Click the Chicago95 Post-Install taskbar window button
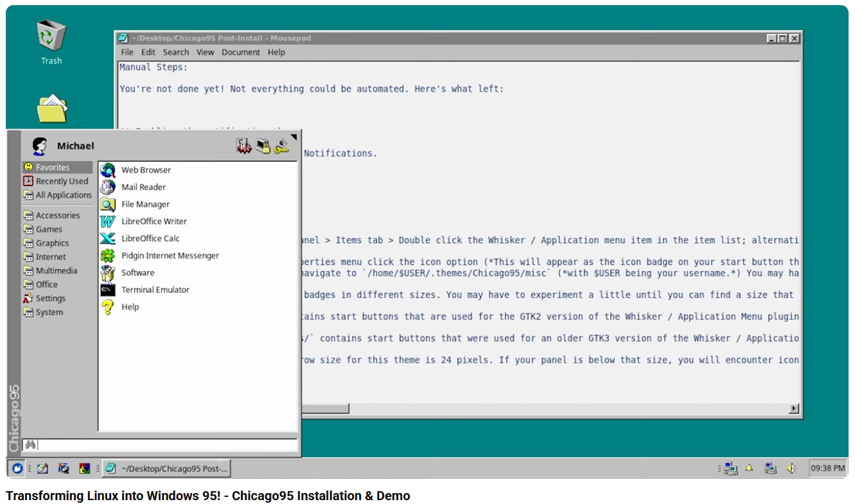The width and height of the screenshot is (855, 504). [166, 469]
